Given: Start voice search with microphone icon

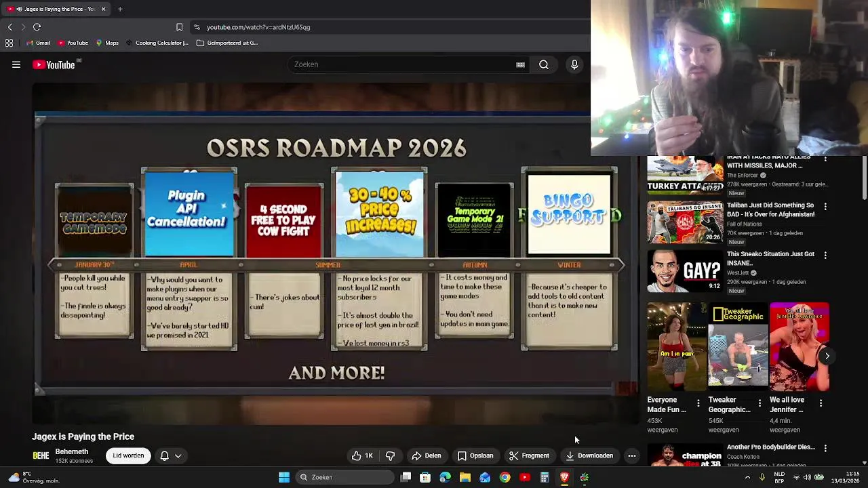Looking at the screenshot, I should tap(574, 64).
